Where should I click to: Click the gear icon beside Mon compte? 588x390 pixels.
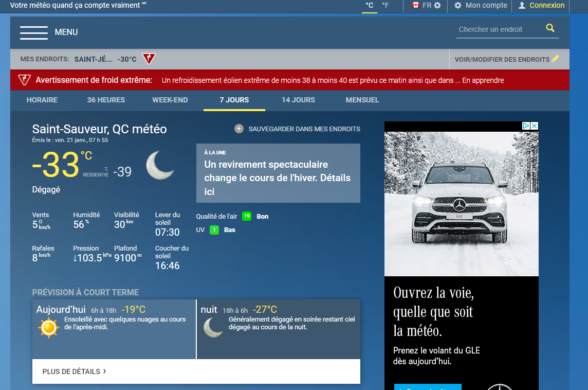point(458,5)
